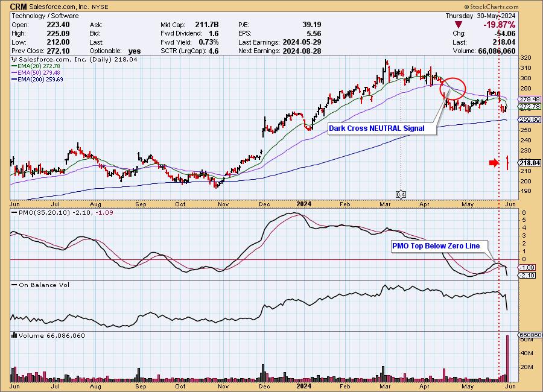The image size is (543, 392).
Task: Click the StockCharts.com copyright text
Action: coord(491,7)
